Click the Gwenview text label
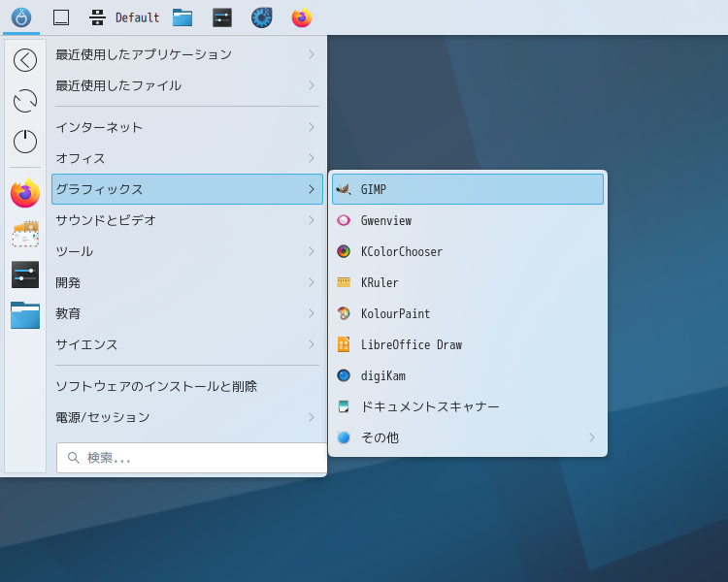728x582 pixels. [x=386, y=220]
